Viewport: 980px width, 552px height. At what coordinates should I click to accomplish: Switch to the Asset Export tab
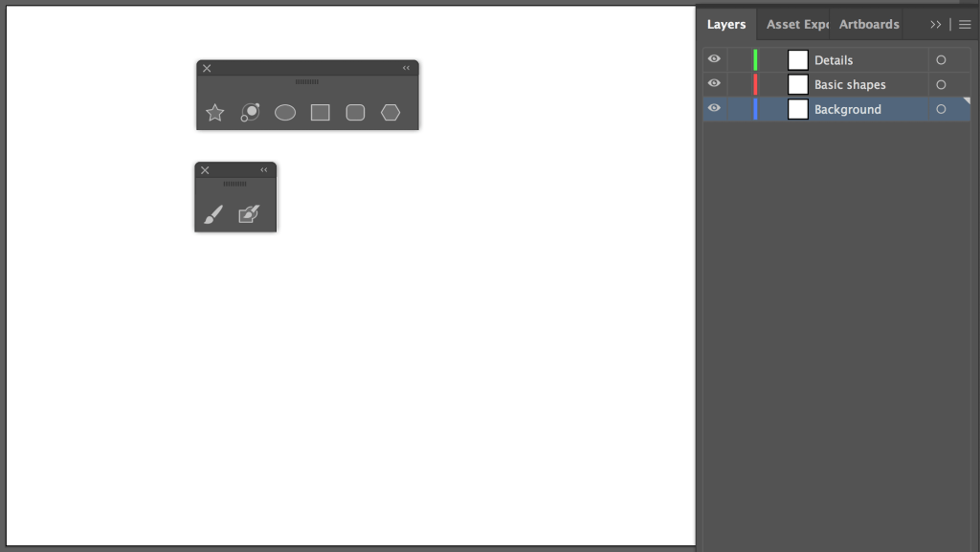pos(796,24)
